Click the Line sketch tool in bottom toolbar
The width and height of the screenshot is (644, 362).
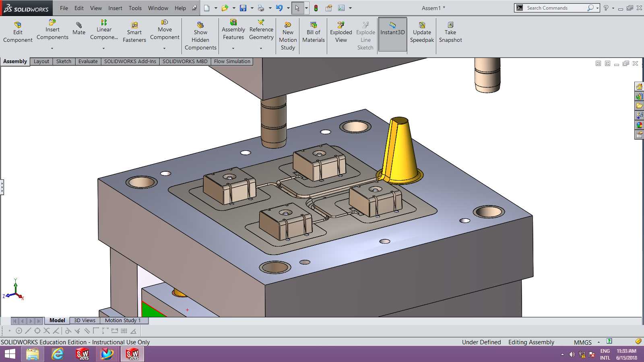pyautogui.click(x=28, y=331)
